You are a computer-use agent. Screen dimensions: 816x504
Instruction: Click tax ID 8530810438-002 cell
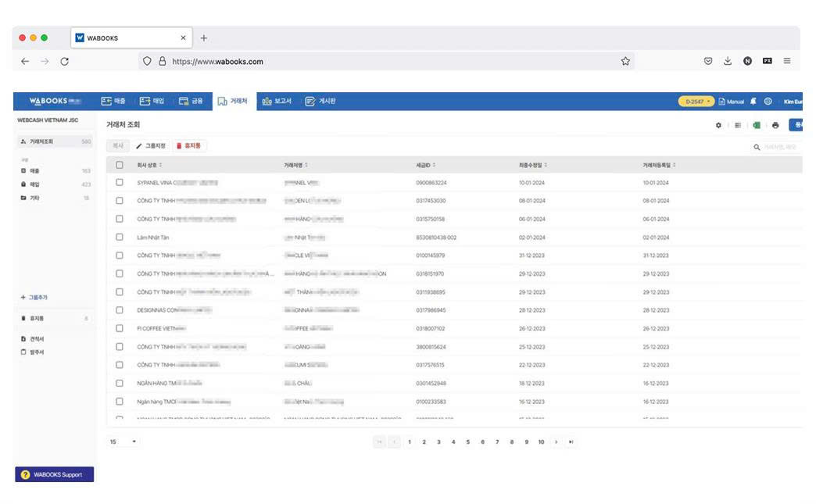click(x=436, y=238)
